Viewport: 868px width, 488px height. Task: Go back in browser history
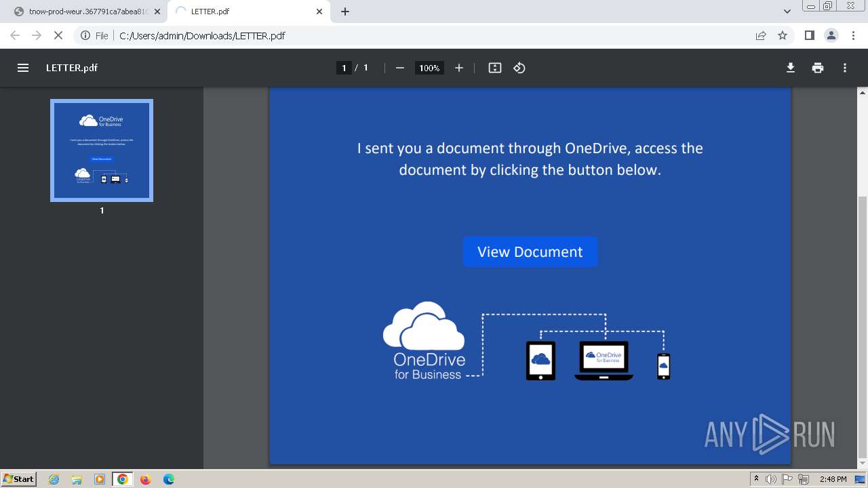15,35
